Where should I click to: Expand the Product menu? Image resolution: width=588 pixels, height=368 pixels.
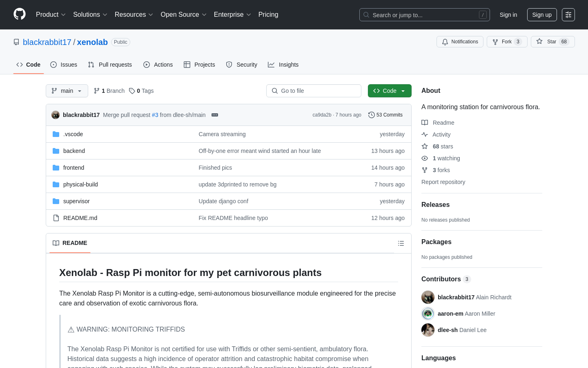coord(51,14)
